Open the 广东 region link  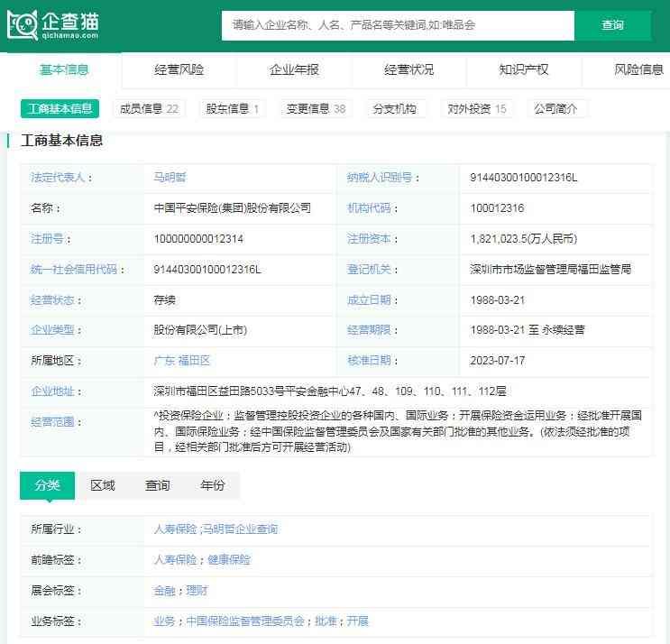pyautogui.click(x=164, y=361)
